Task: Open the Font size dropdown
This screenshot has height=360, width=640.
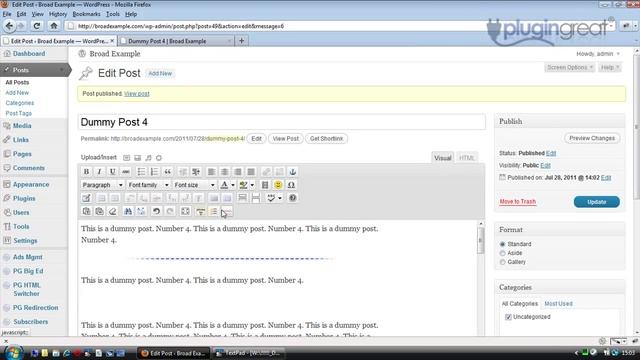Action: tap(194, 185)
